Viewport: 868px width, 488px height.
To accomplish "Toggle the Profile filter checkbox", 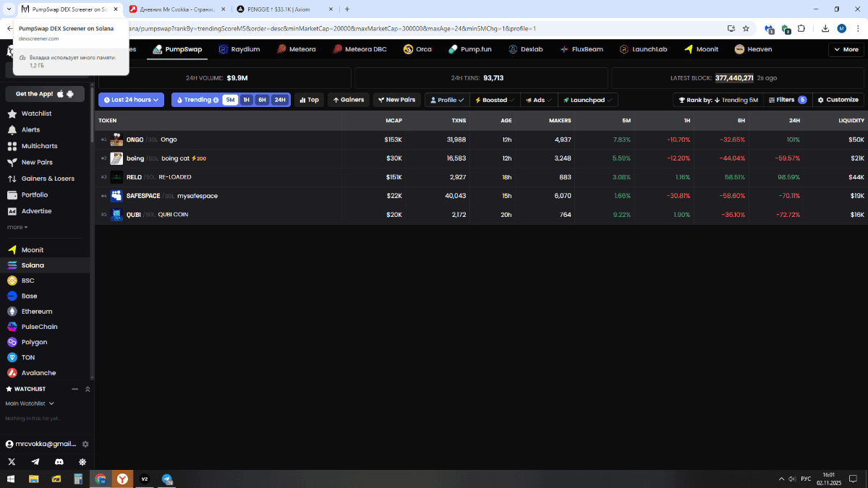I will [x=447, y=100].
